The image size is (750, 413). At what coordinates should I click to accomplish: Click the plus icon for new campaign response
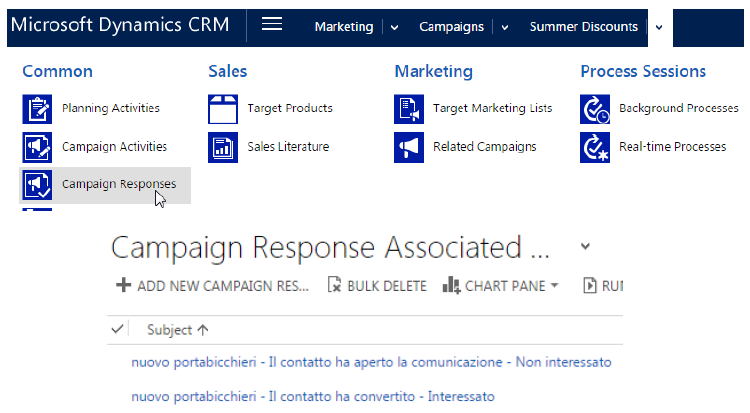coord(123,285)
